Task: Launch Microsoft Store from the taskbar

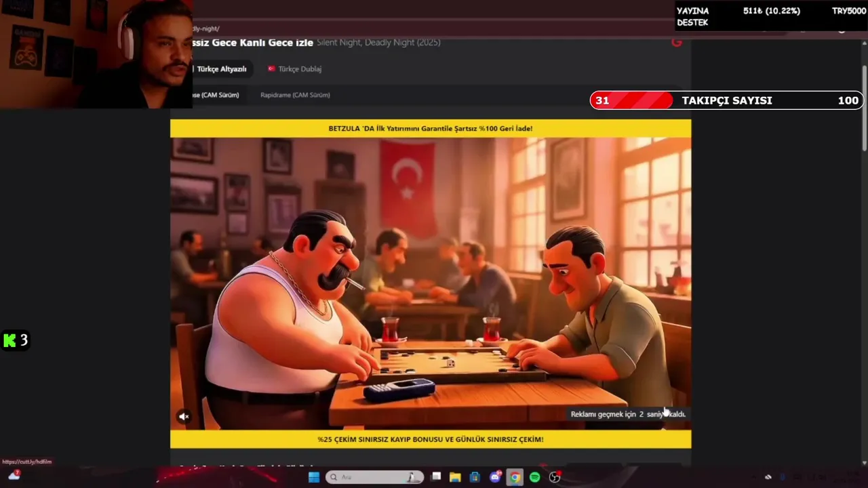Action: pos(475,477)
